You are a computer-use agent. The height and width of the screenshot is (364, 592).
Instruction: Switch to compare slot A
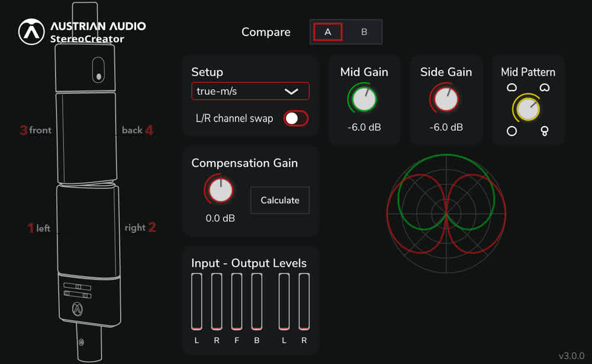pyautogui.click(x=328, y=32)
